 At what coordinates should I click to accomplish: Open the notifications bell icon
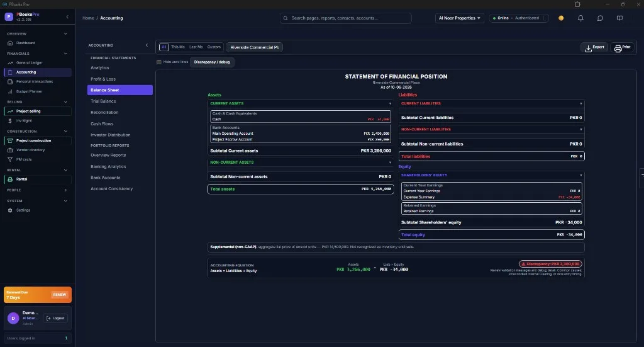click(580, 18)
